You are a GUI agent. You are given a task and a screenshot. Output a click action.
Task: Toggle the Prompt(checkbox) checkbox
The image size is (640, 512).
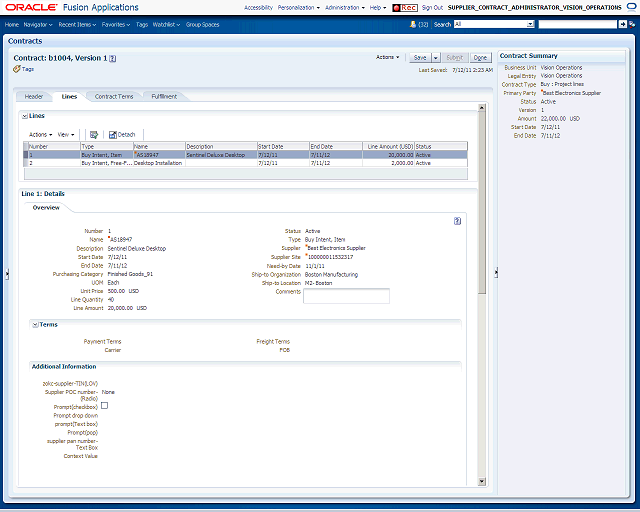104,405
